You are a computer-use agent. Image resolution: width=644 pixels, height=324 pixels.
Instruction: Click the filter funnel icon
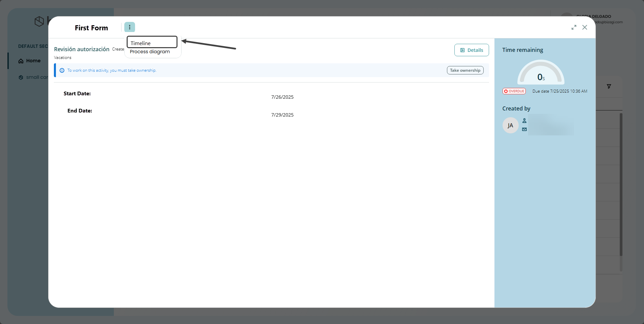click(x=609, y=87)
